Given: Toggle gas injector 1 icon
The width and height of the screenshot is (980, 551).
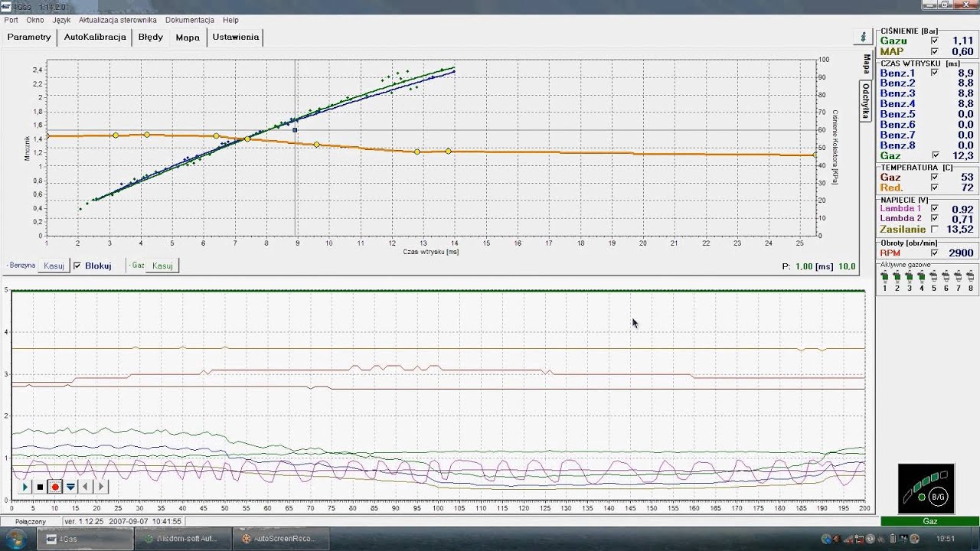Looking at the screenshot, I should coord(885,276).
